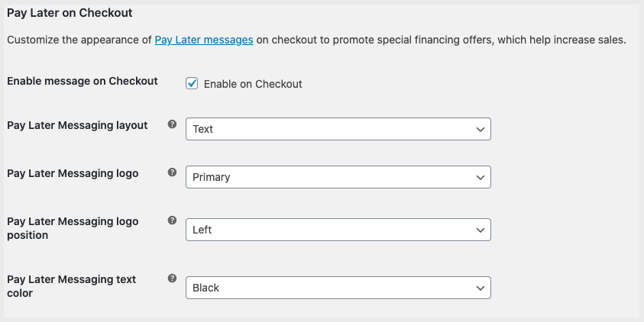This screenshot has height=322, width=644.
Task: Open the text color dropdown showing Black
Action: point(338,288)
